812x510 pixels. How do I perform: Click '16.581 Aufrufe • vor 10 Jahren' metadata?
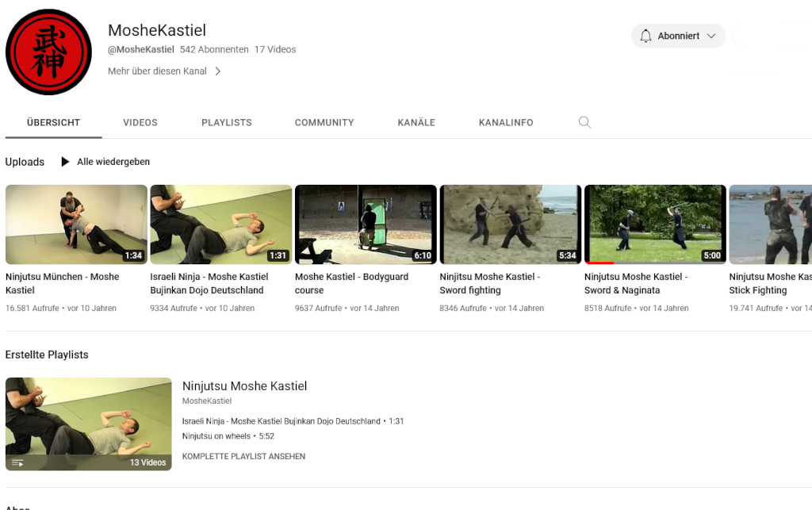coord(61,308)
